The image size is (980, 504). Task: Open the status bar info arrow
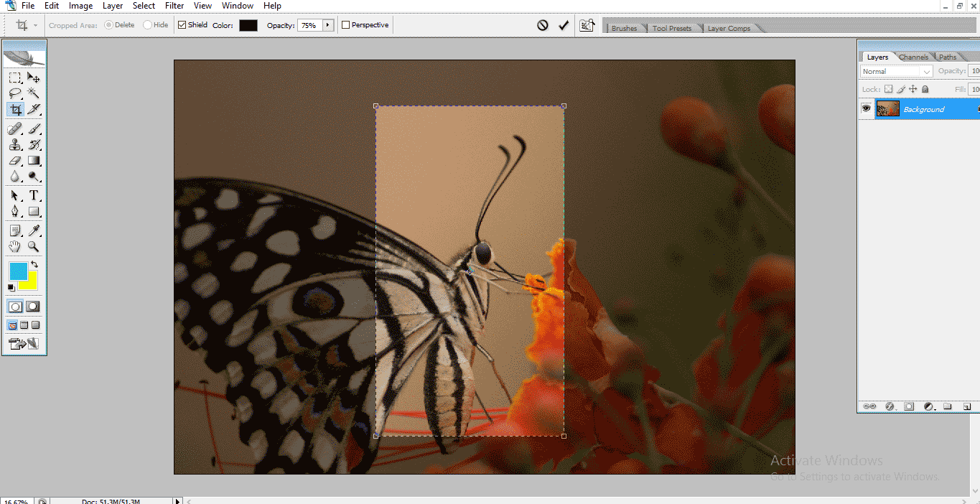click(178, 501)
